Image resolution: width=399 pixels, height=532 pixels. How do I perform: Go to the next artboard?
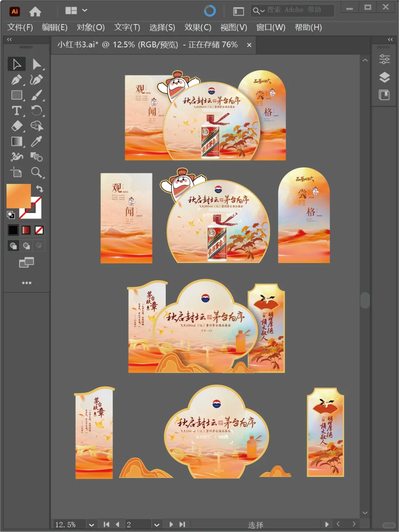tap(171, 524)
